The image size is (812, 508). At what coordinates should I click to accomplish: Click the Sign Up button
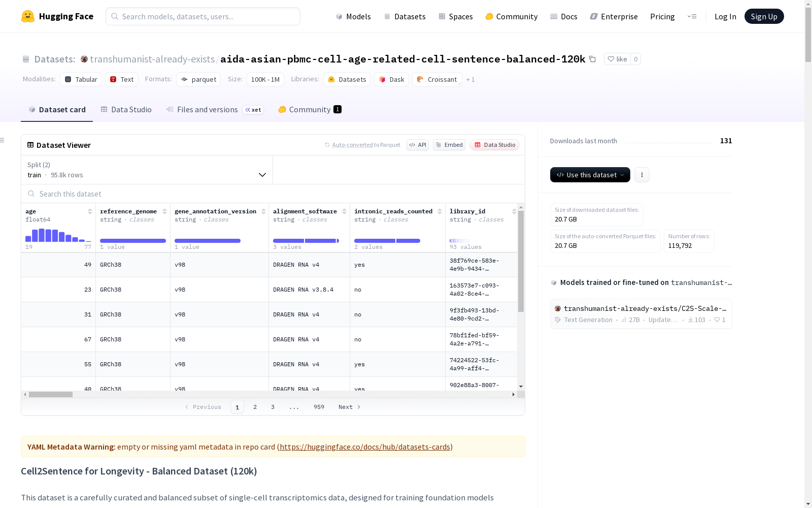(x=764, y=16)
